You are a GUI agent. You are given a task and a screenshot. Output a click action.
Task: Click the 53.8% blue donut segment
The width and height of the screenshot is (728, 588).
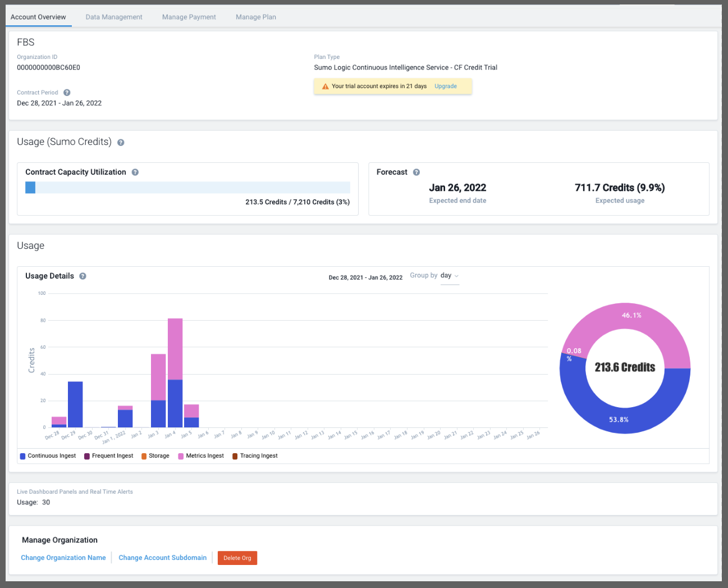coord(619,420)
